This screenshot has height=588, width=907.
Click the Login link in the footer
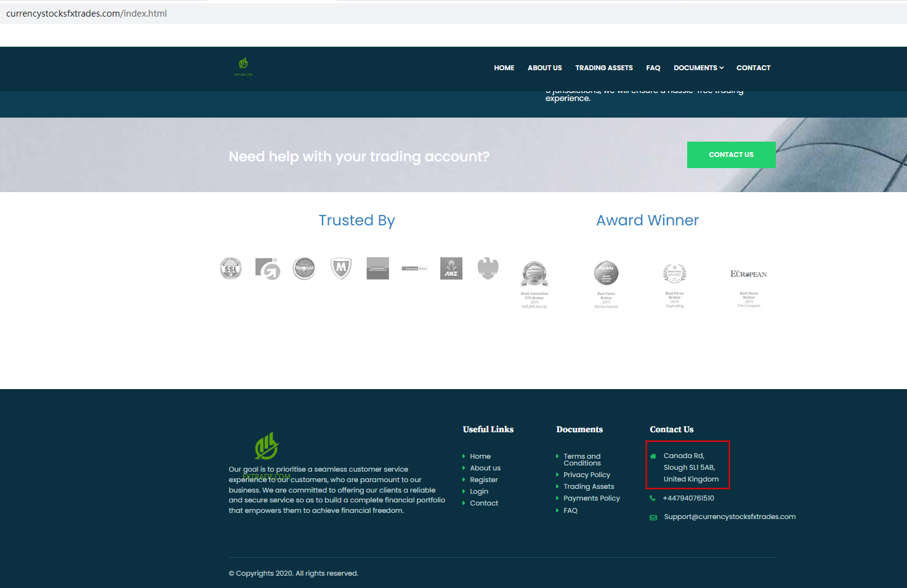click(x=479, y=491)
